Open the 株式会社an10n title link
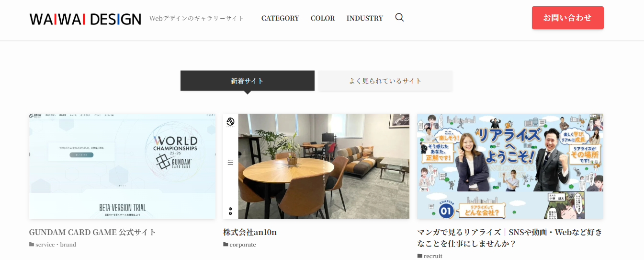 click(x=250, y=232)
